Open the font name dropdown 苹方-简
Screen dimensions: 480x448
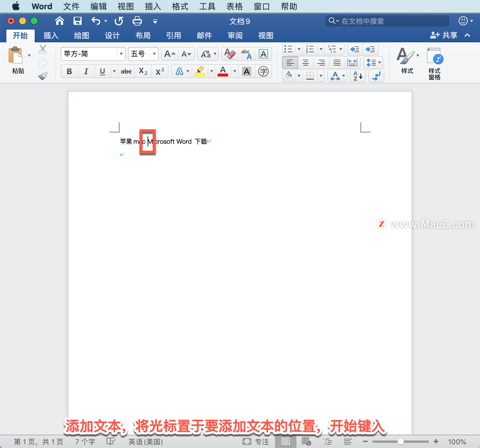point(121,54)
